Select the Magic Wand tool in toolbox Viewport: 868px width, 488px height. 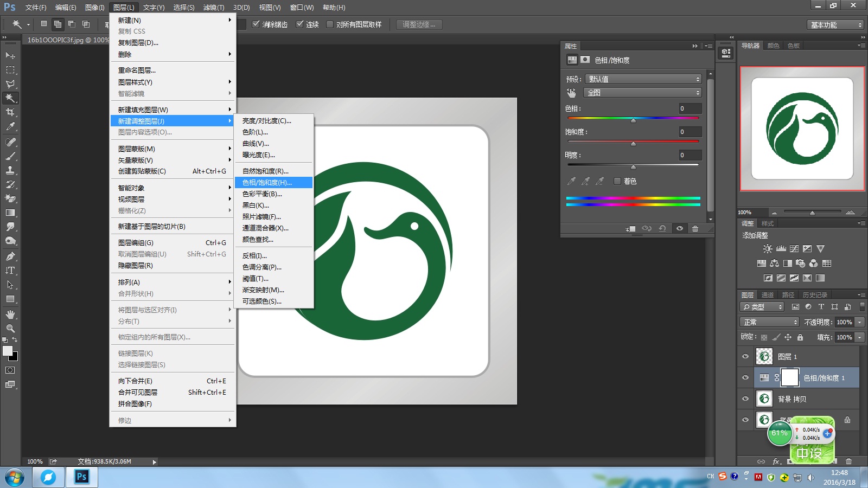pos(10,98)
